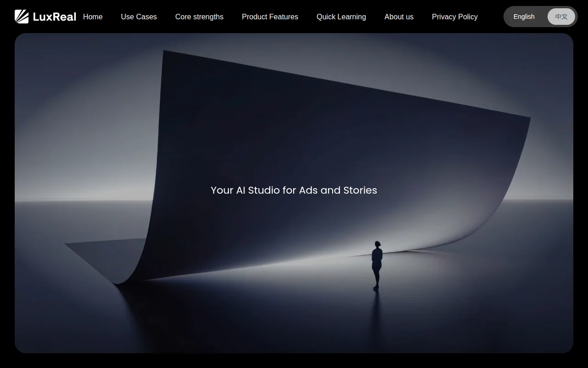Open the Privacy Policy link
The width and height of the screenshot is (588, 368).
[x=455, y=17]
